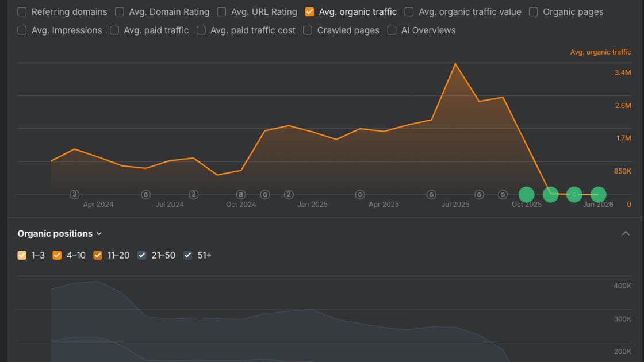Click the Google update marker near Apr 2025
Screen dimensions: 644x362
pos(360,195)
